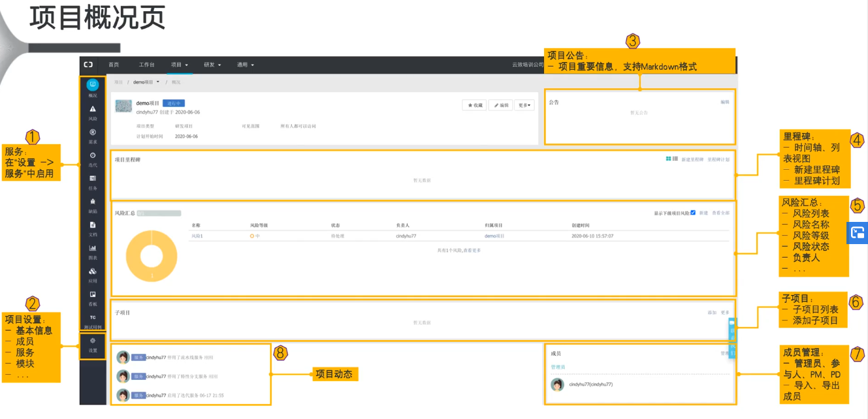
Task: Expand the 通用 top menu dropdown
Action: coord(246,65)
